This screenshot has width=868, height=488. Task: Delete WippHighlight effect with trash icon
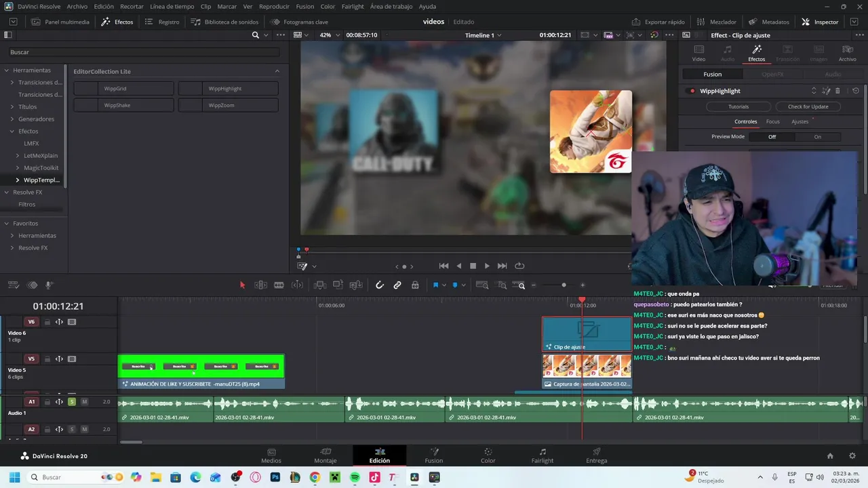click(837, 91)
